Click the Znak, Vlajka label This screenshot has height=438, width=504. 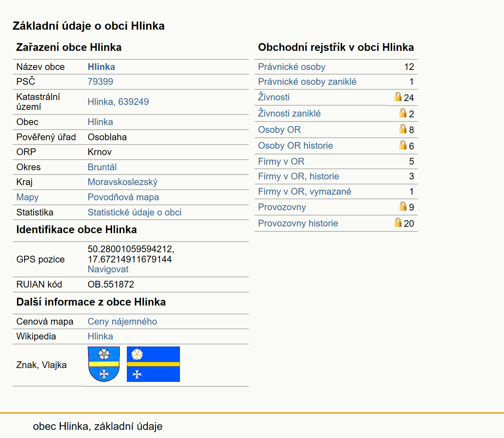point(42,365)
